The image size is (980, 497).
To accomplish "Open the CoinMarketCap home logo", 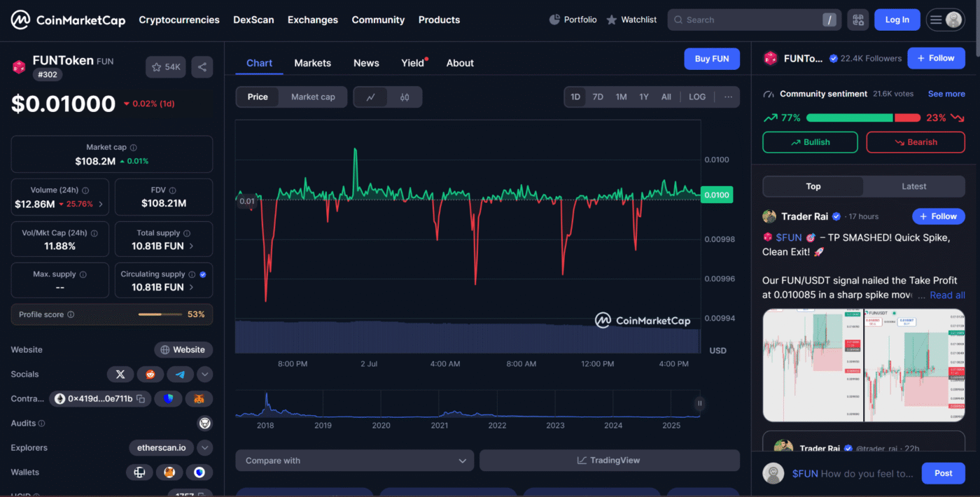I will tap(68, 20).
